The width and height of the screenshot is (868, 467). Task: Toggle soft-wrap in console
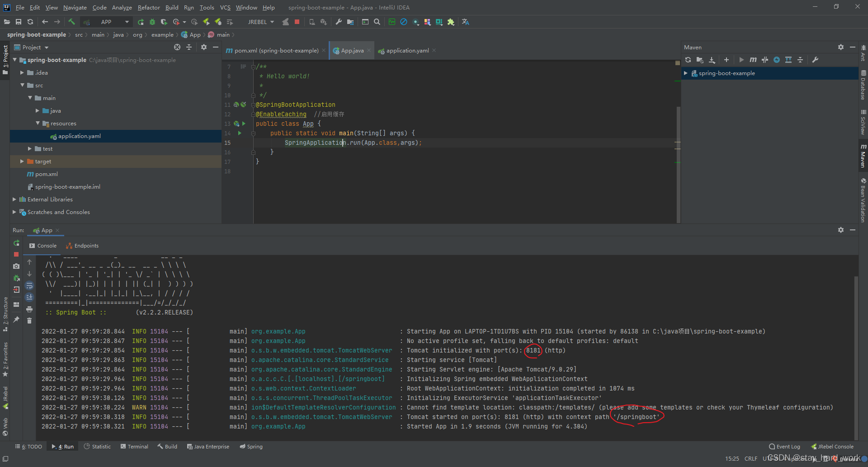(29, 286)
